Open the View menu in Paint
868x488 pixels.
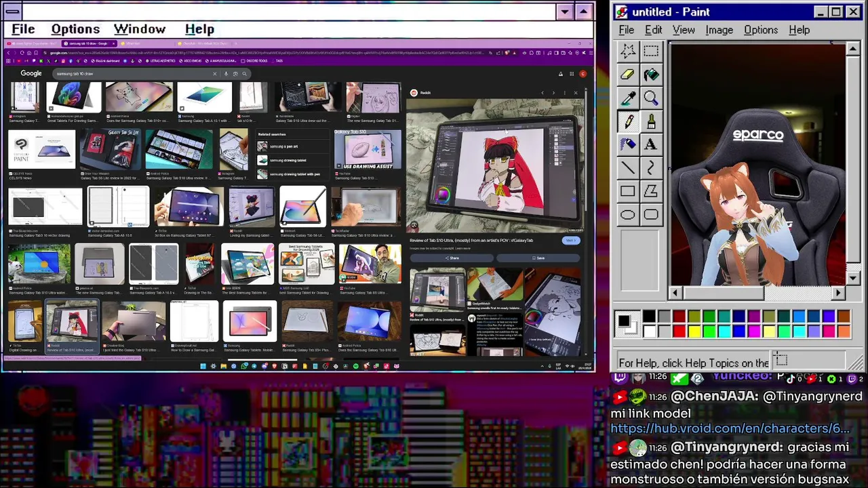point(684,30)
